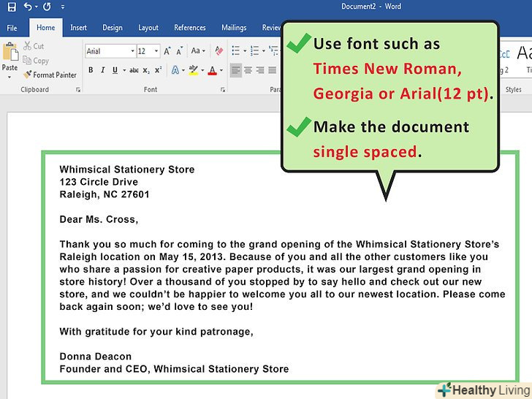This screenshot has height=399, width=532.
Task: Open the Layout tab
Action: click(148, 28)
